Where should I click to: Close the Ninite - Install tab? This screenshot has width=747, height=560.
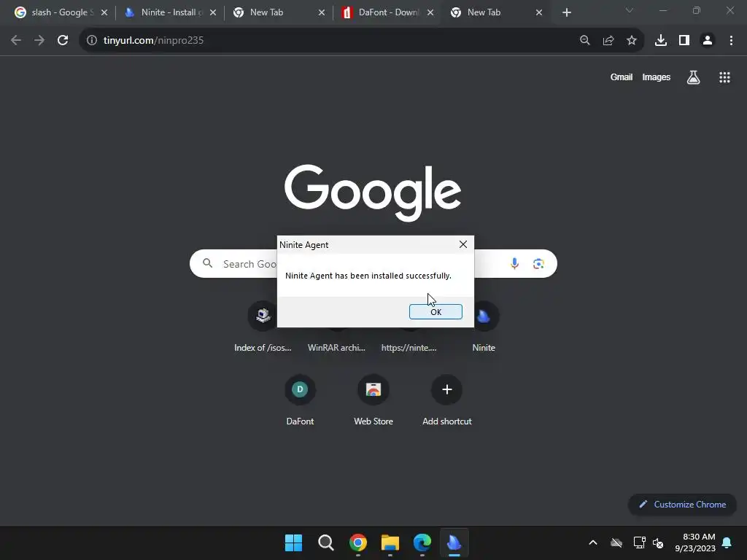click(x=213, y=12)
